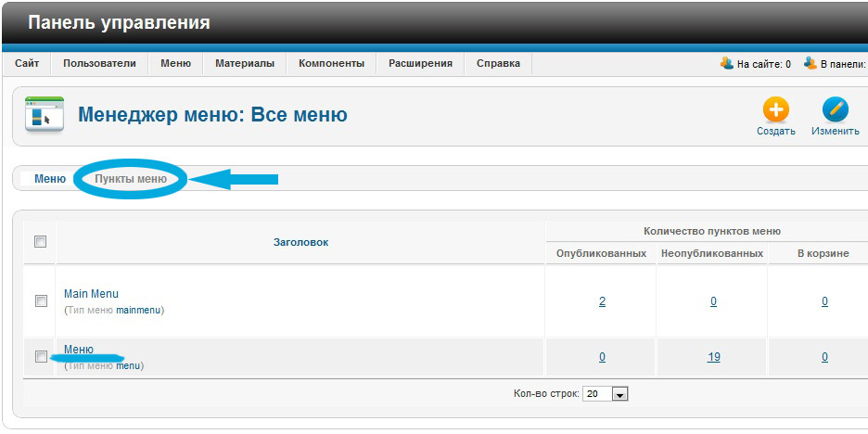The height and width of the screenshot is (434, 868).
Task: Toggle the select-all checkbox in table header
Action: (x=40, y=242)
